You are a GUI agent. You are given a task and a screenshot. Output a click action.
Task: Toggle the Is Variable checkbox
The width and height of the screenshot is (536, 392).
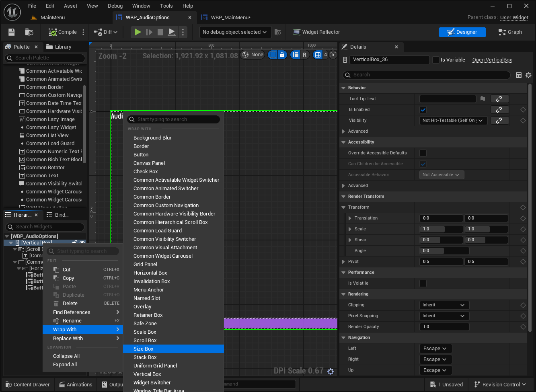pyautogui.click(x=436, y=60)
